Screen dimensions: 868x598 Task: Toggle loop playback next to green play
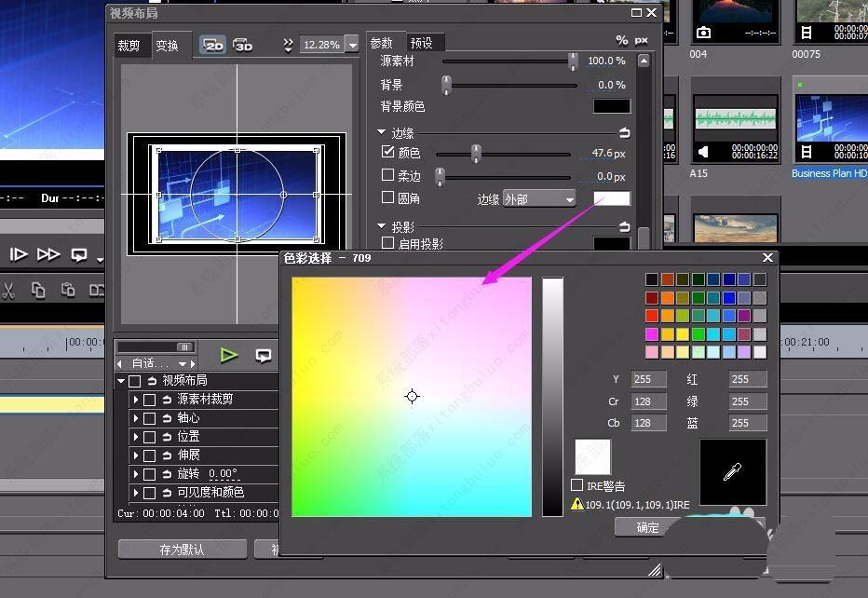coord(264,356)
